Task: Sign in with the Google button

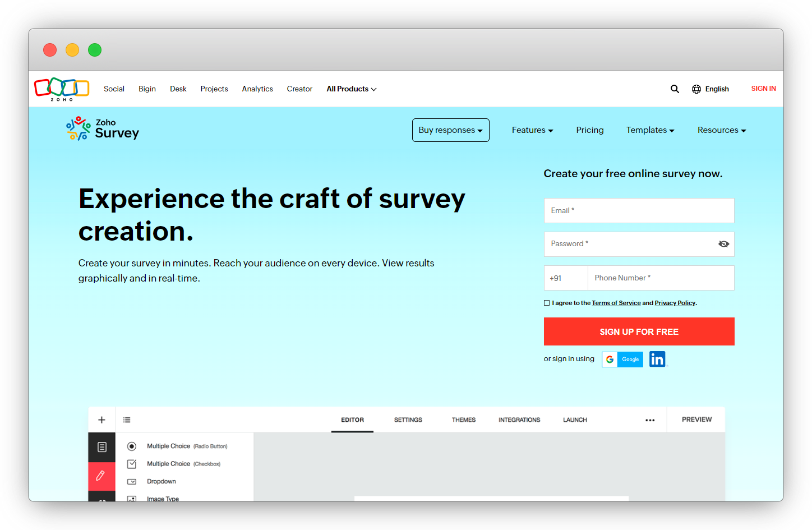Action: pos(622,360)
